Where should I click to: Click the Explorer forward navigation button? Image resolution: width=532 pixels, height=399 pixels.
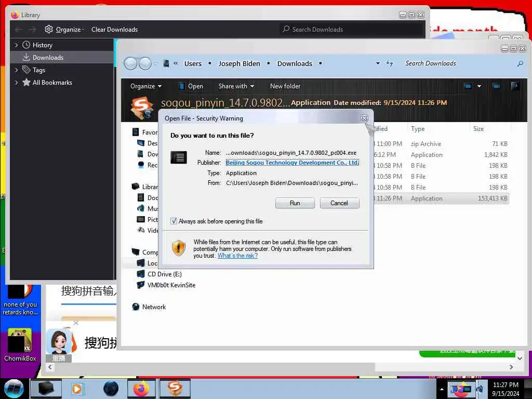(x=145, y=63)
